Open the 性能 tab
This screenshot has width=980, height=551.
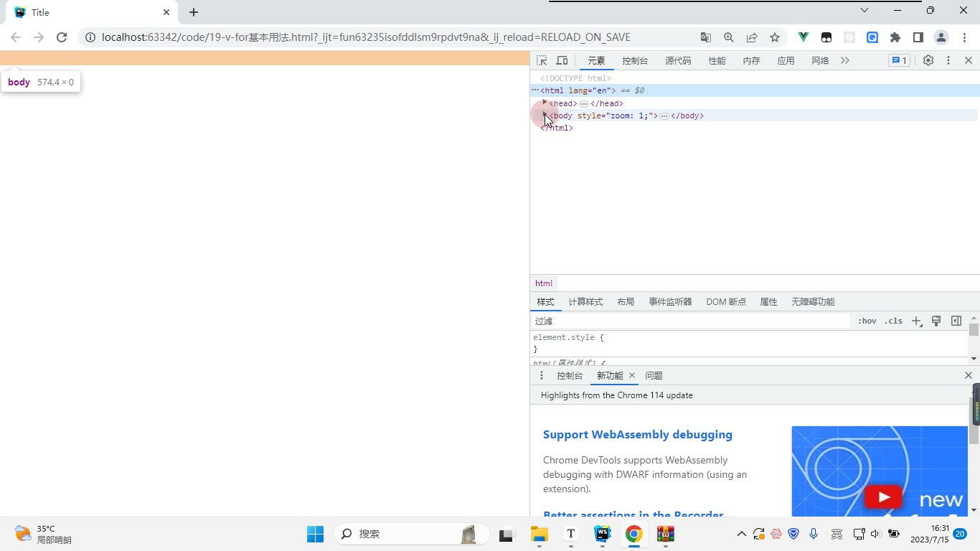[x=717, y=61]
